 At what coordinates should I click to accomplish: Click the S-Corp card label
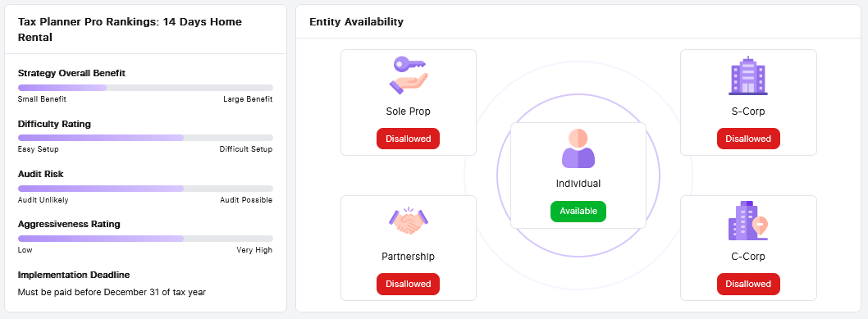[748, 112]
